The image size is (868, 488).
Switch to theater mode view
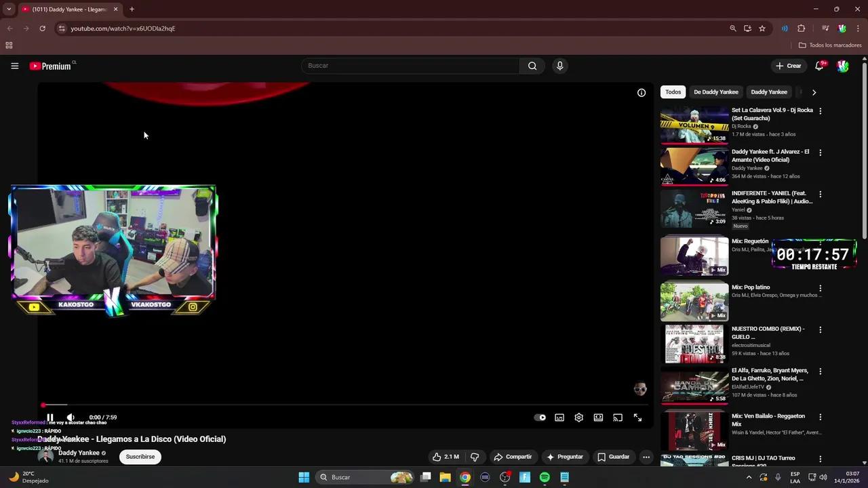tap(598, 418)
